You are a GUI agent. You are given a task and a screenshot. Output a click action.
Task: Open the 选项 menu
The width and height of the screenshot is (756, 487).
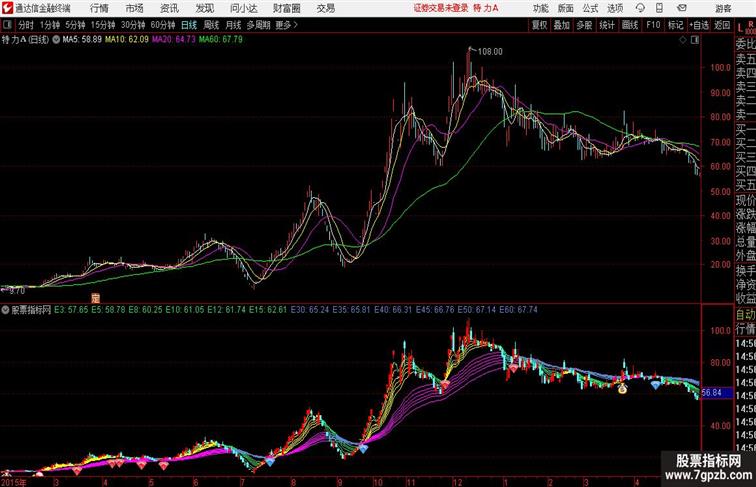pos(615,8)
